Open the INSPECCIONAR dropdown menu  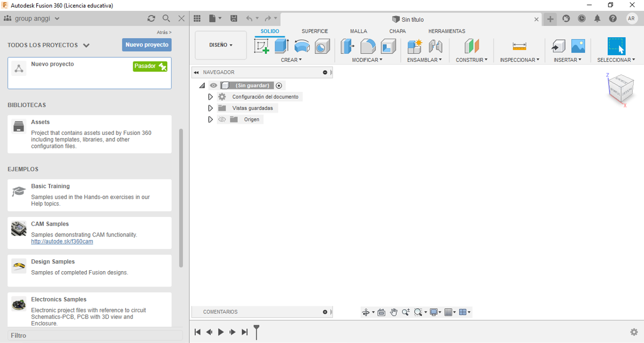(520, 60)
